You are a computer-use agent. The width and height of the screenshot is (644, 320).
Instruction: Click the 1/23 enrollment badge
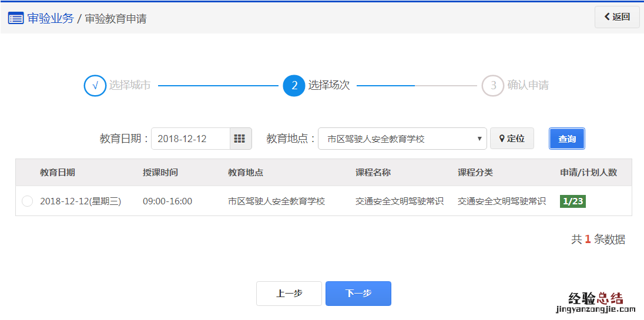(573, 201)
